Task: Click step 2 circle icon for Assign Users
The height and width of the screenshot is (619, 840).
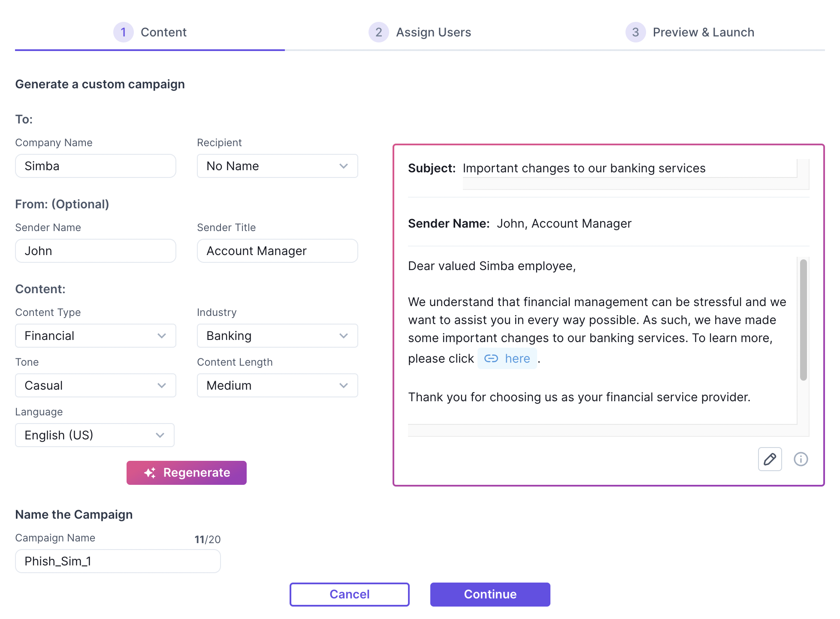Action: tap(378, 32)
